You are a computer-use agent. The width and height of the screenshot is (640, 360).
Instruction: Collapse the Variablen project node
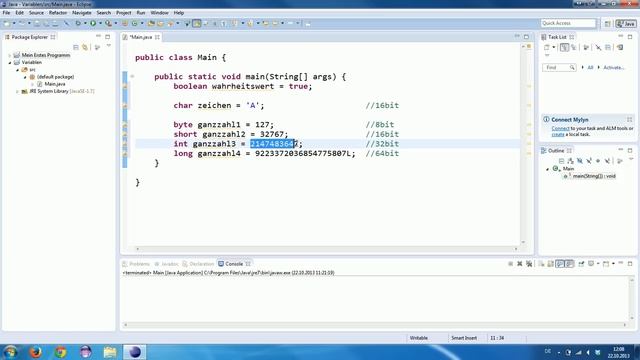10,62
